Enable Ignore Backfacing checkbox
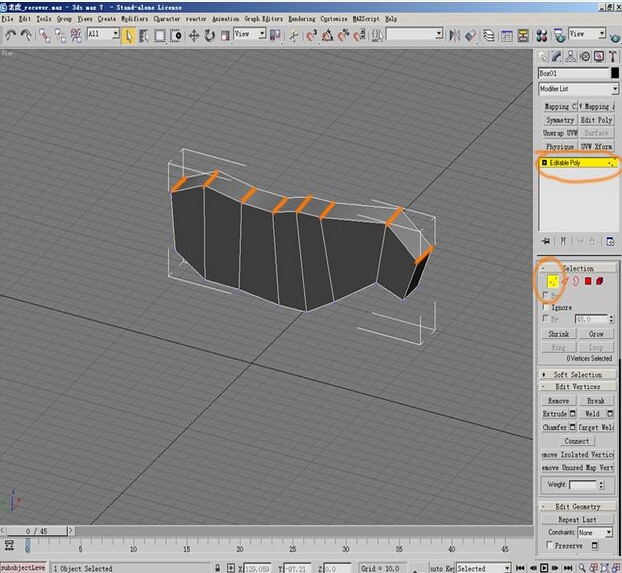Viewport: 622px width, 573px height. click(x=547, y=307)
